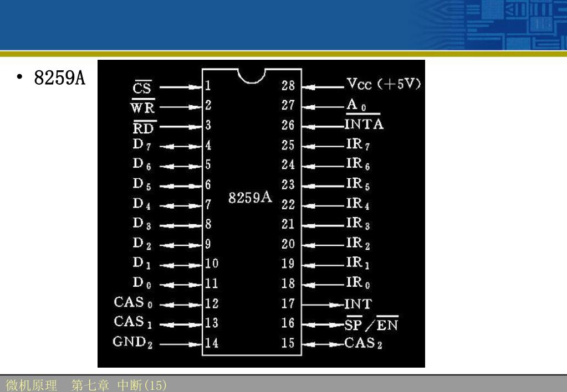Click the CAS2 pin label
This screenshot has width=567, height=392.
[x=364, y=343]
